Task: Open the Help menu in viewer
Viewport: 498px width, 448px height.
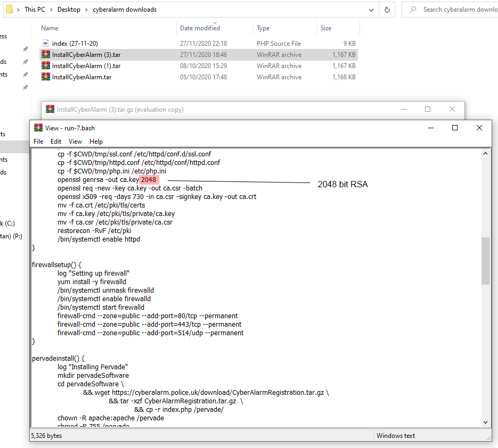Action: pyautogui.click(x=96, y=142)
